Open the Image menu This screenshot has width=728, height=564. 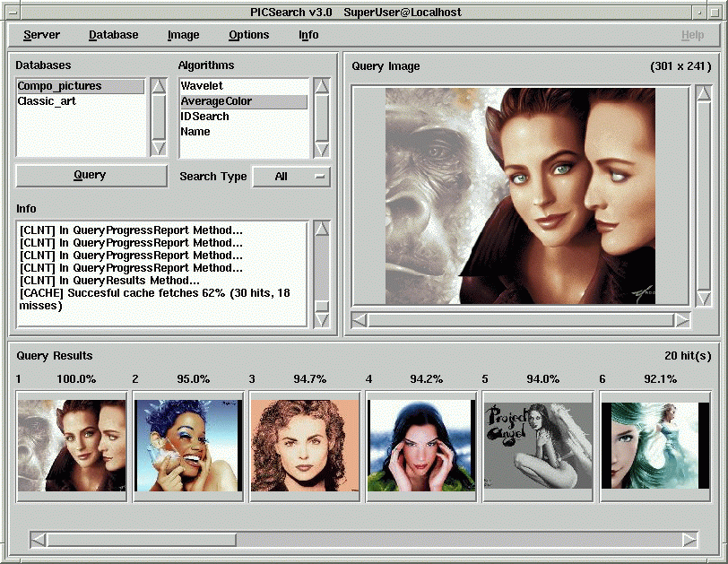click(x=184, y=35)
